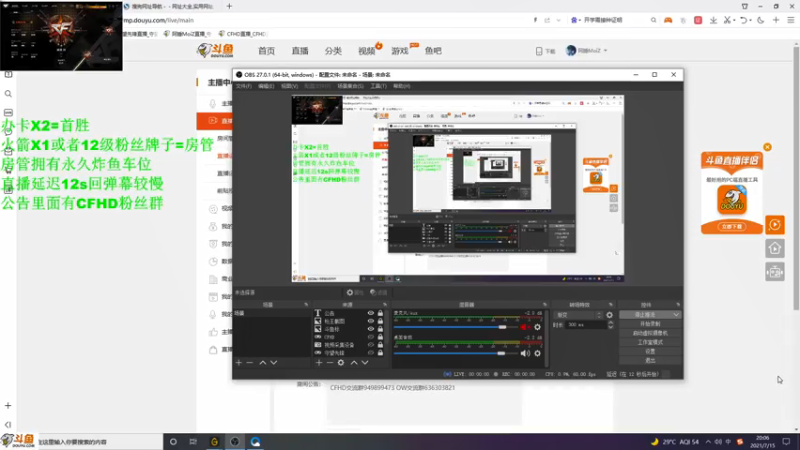Add a new source with the plus icon in Sources panel
800x450 pixels.
pyautogui.click(x=319, y=363)
